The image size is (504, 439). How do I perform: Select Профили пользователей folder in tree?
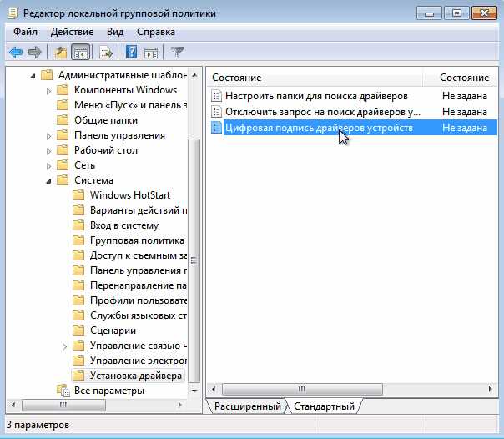139,300
